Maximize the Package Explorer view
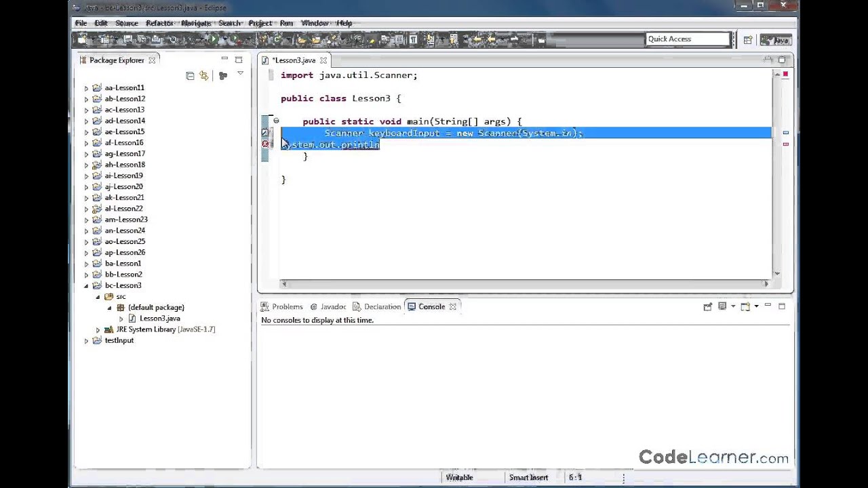 pyautogui.click(x=239, y=60)
